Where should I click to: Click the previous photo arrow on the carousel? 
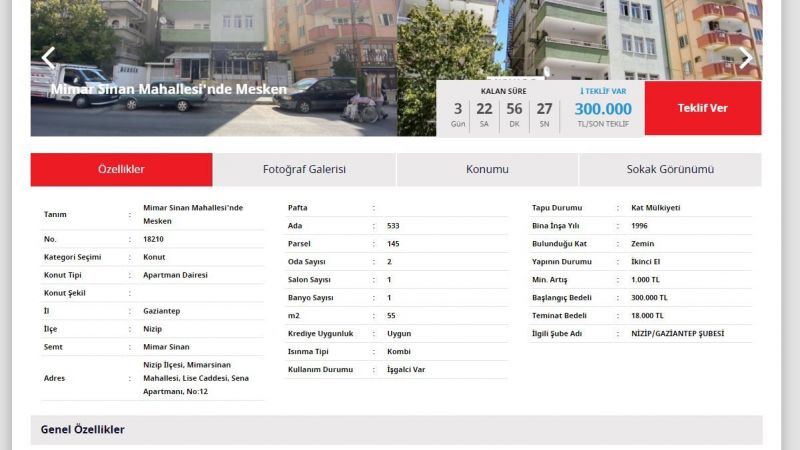click(48, 57)
